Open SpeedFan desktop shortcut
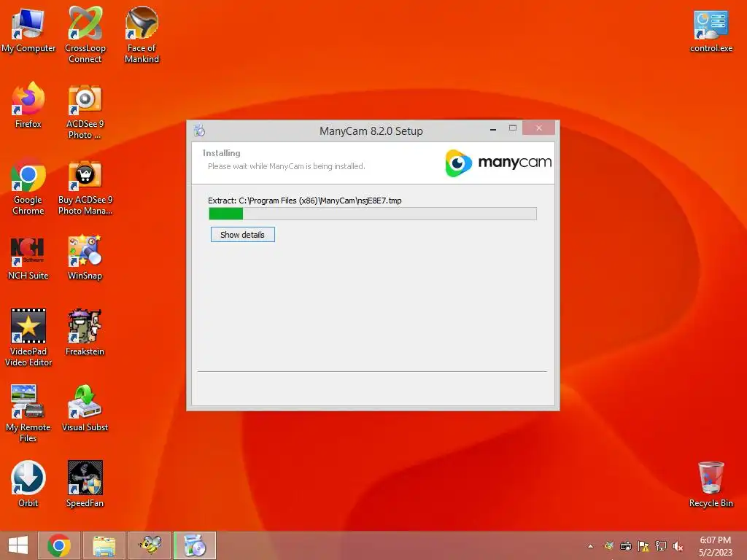747x560 pixels. (x=85, y=484)
